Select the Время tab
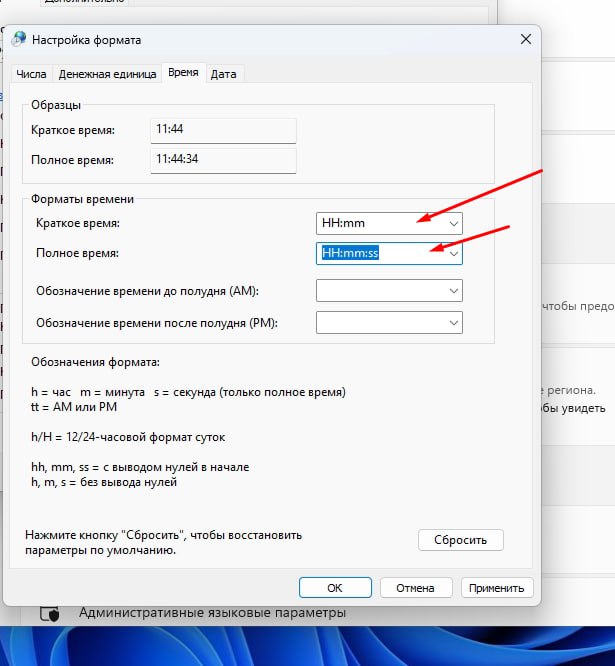Screen dimensions: 615x666 pos(183,73)
